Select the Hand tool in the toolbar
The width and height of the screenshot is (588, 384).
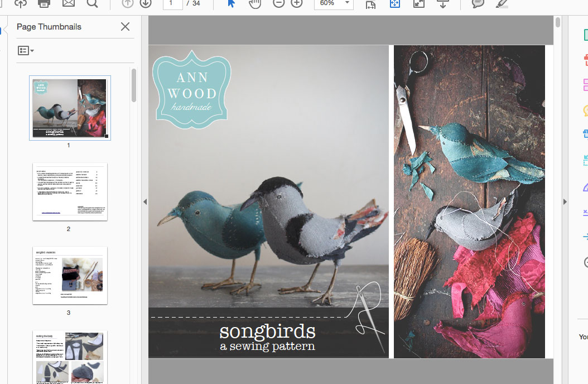pyautogui.click(x=254, y=4)
